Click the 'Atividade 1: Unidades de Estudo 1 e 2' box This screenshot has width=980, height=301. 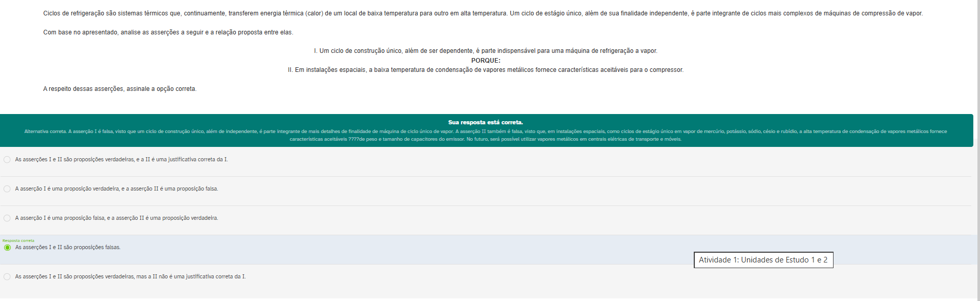(x=763, y=260)
